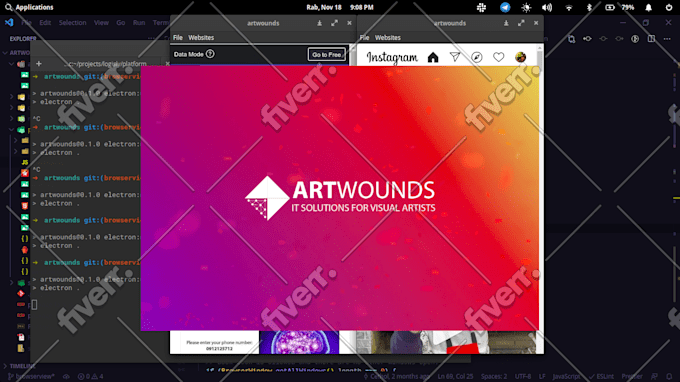Image resolution: width=680 pixels, height=382 pixels.
Task: Open Websites menu in left artwounds window
Action: pos(201,38)
